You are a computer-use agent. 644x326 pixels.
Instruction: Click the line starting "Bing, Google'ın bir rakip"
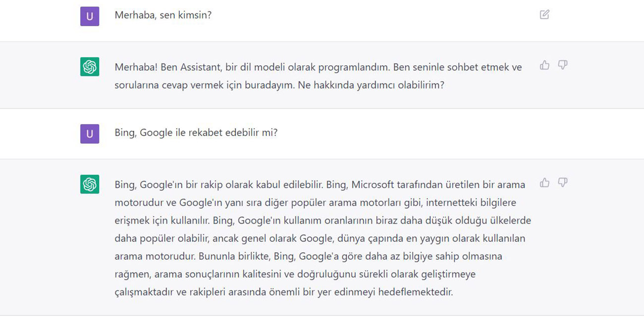320,185
